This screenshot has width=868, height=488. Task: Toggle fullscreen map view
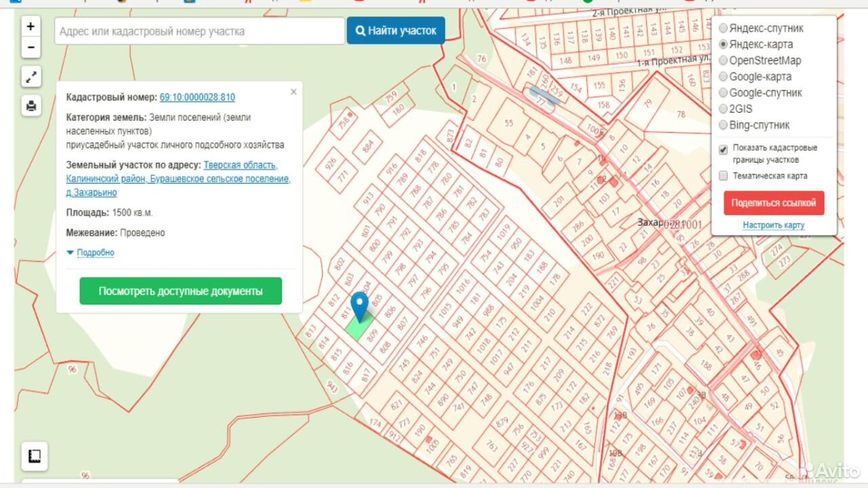(31, 77)
